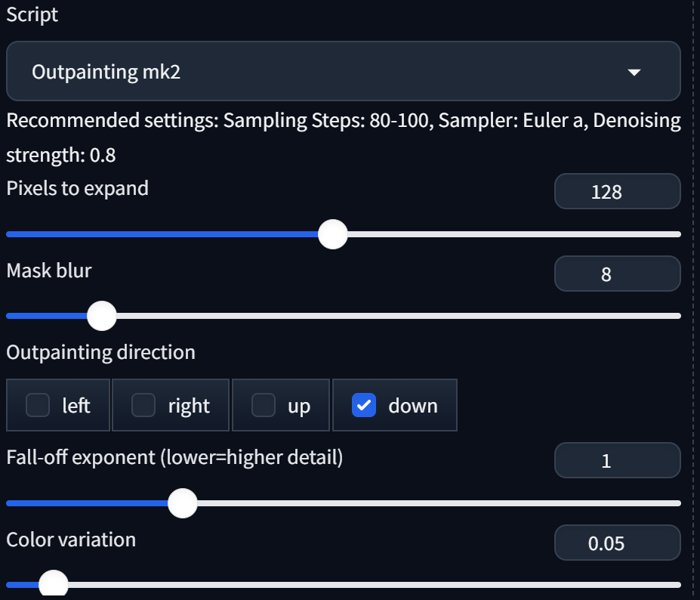This screenshot has width=700, height=600.
Task: Click the Mask blur slider handle
Action: coord(101,316)
